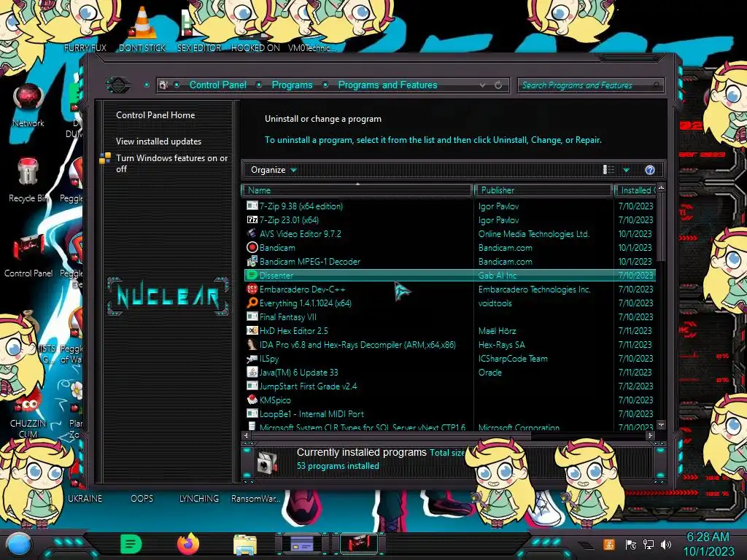Click the green Dissenter list icon
The image size is (747, 560).
coord(252,275)
